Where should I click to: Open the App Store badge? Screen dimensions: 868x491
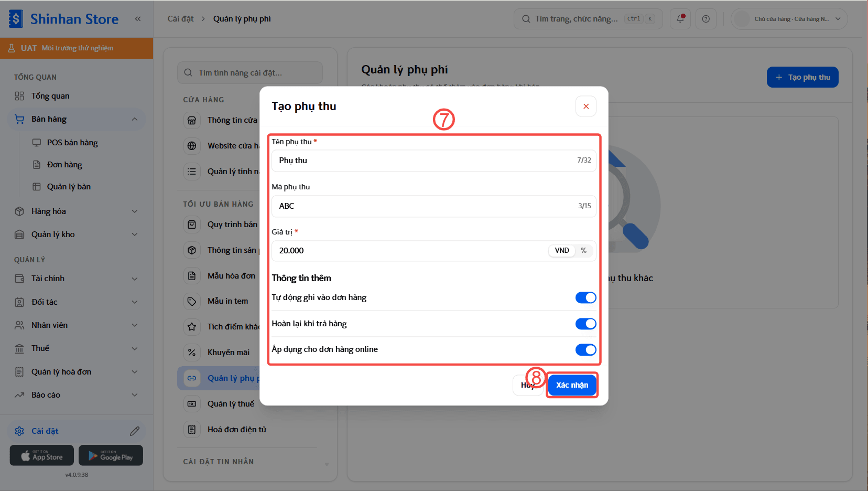tap(42, 455)
